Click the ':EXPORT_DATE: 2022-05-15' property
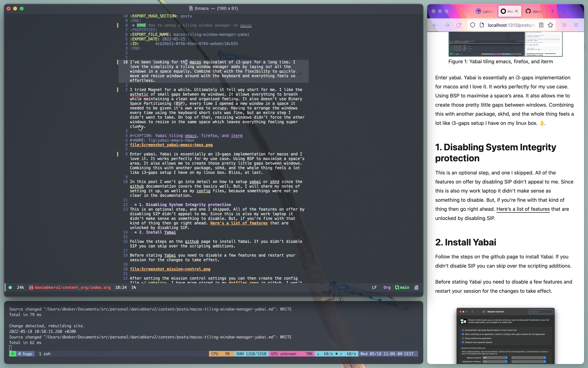Viewport: 588px width, 368px height. click(x=157, y=39)
